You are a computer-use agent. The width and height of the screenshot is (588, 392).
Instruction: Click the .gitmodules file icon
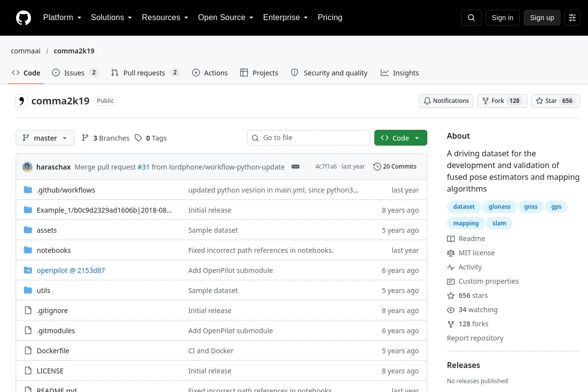[28, 331]
